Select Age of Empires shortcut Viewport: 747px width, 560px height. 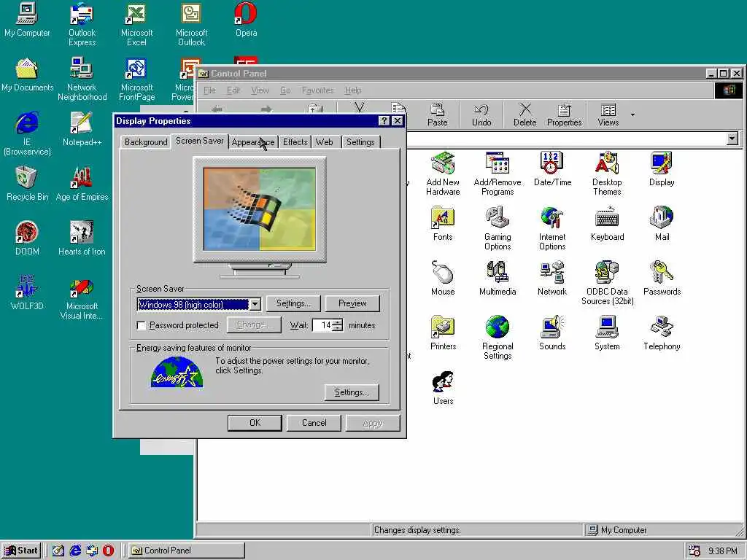pos(82,184)
